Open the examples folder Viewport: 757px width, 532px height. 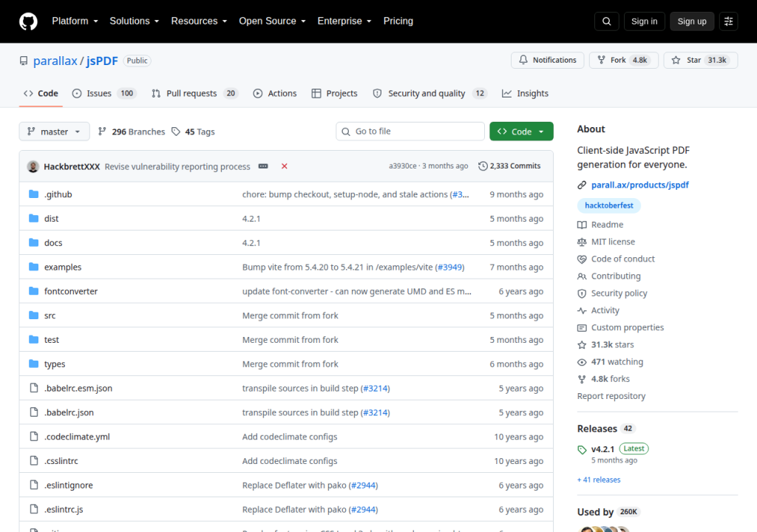(x=63, y=267)
